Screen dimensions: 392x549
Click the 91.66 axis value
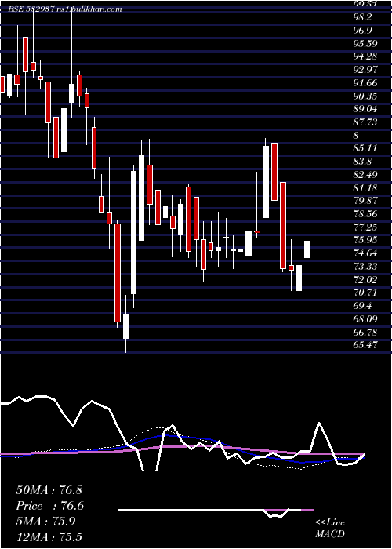tap(366, 82)
